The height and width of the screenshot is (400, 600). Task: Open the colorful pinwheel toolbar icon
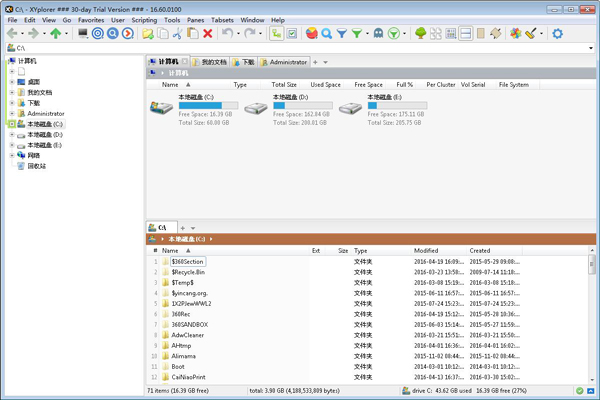[x=515, y=34]
